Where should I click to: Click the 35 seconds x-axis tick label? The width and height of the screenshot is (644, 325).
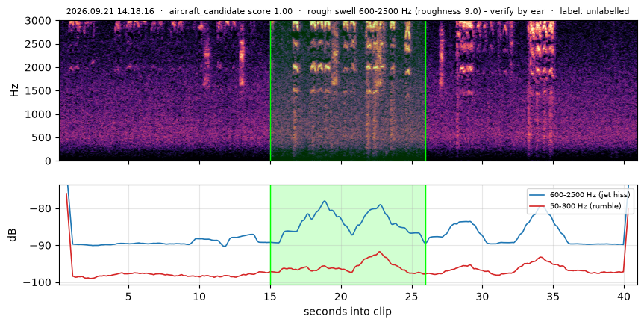(553, 296)
